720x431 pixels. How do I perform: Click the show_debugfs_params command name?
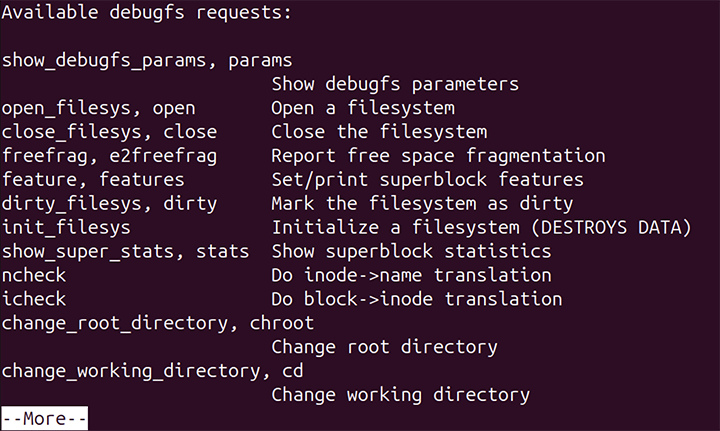point(104,60)
